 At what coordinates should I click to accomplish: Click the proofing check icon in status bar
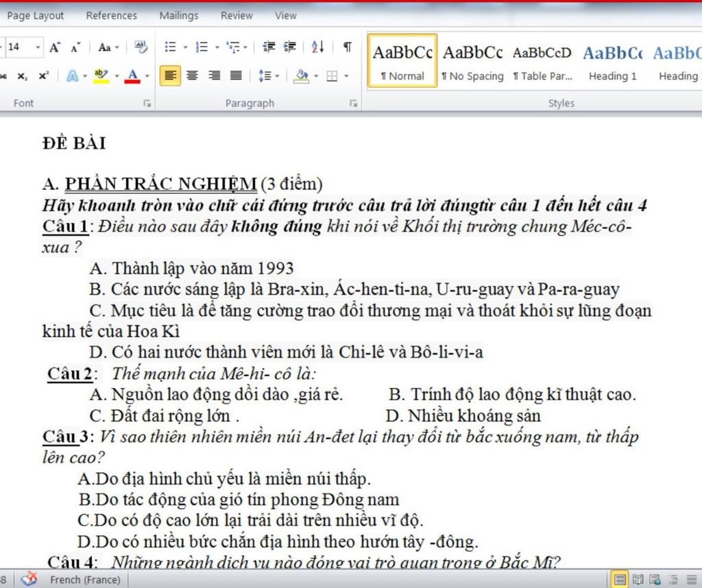tap(29, 579)
